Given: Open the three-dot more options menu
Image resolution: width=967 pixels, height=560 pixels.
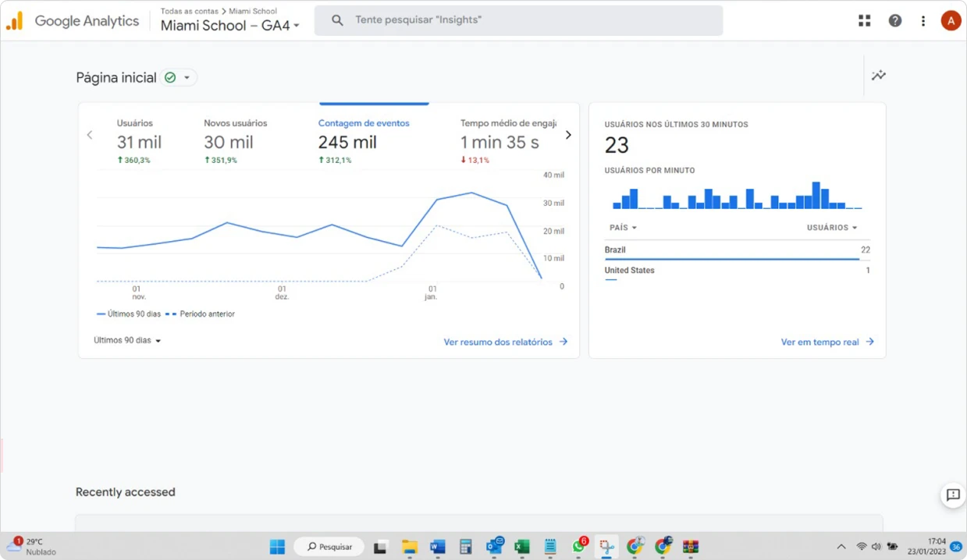Looking at the screenshot, I should [923, 21].
